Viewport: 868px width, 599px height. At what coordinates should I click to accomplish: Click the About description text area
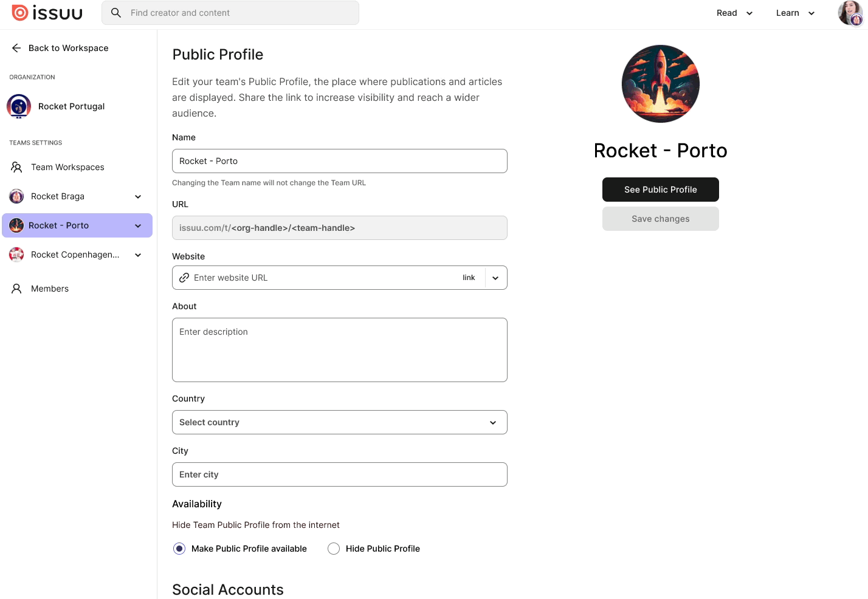click(x=340, y=350)
